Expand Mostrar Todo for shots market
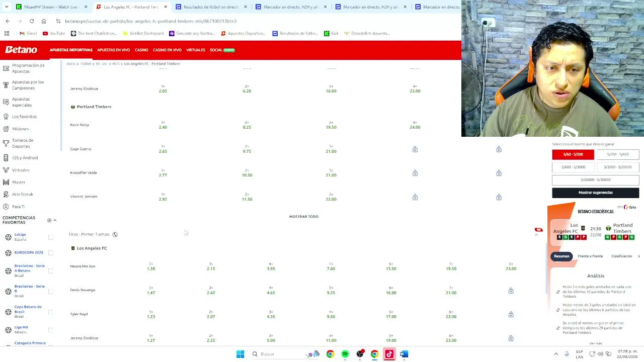Image resolution: width=644 pixels, height=362 pixels. tap(304, 216)
